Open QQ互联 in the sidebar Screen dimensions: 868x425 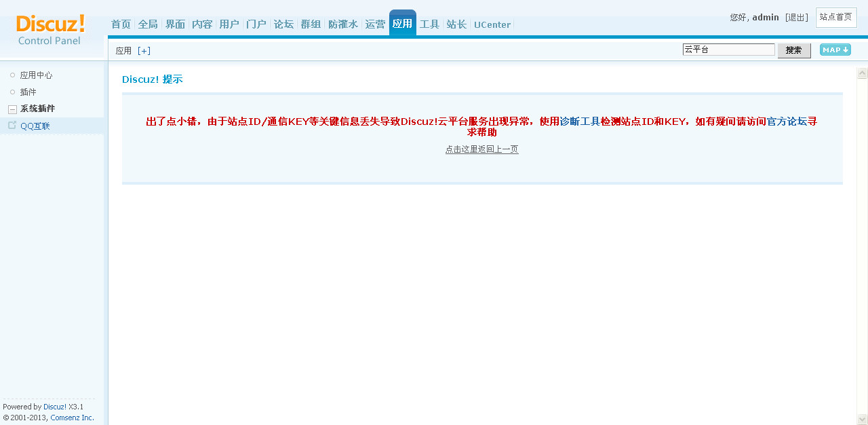[35, 126]
